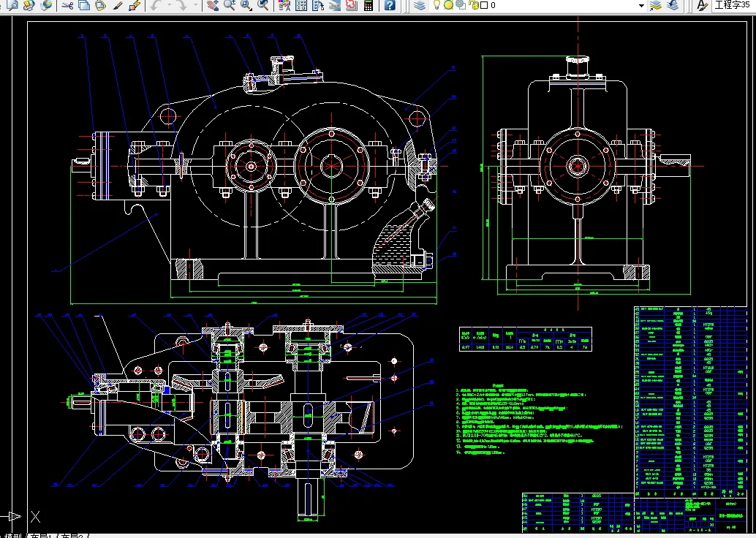The height and width of the screenshot is (538, 756).
Task: Click layer 0 color square
Action: [x=485, y=5]
